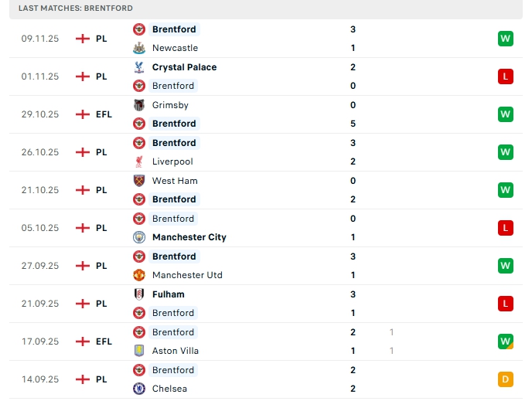Image resolution: width=532 pixels, height=401 pixels.
Task: Click the W badge for Aston Villa match
Action: (506, 342)
